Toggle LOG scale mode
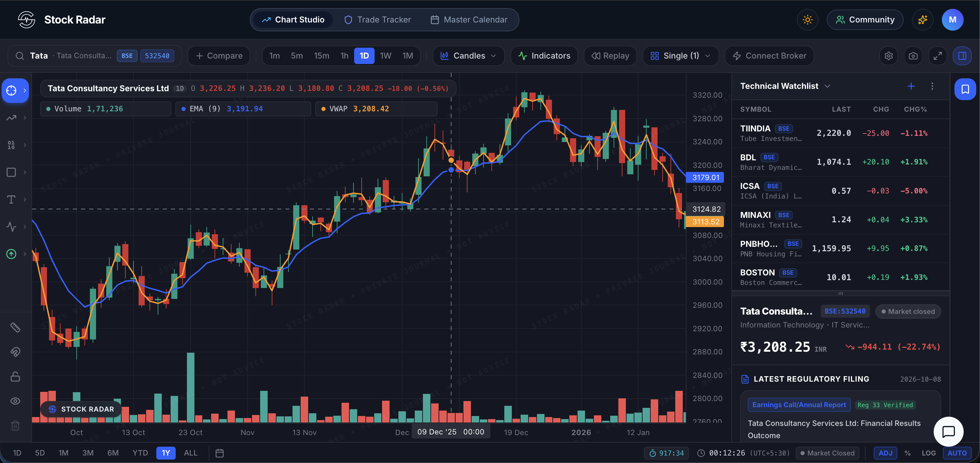980x463 pixels. [x=928, y=453]
